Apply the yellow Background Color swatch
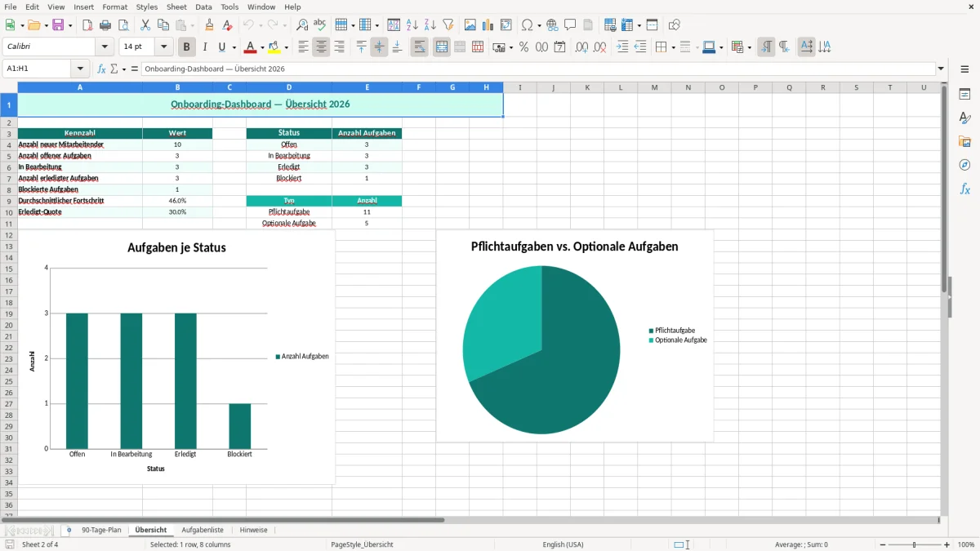The height and width of the screenshot is (551, 980). click(274, 47)
